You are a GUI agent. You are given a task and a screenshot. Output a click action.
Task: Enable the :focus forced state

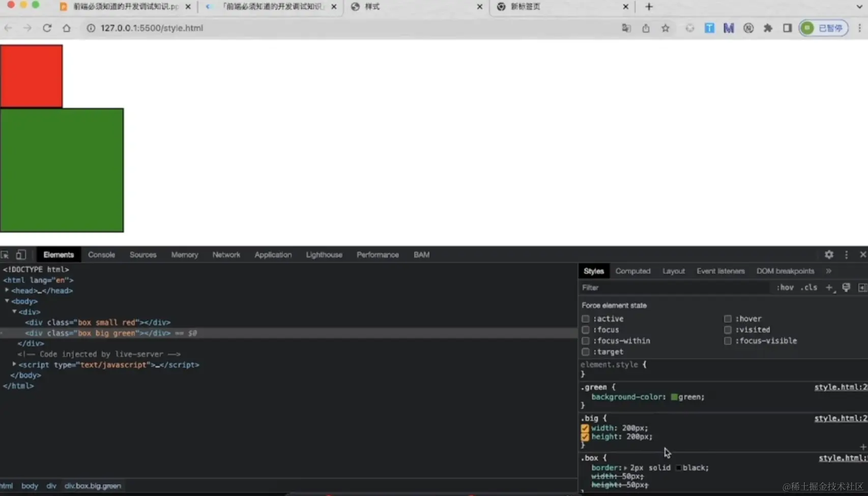point(586,330)
